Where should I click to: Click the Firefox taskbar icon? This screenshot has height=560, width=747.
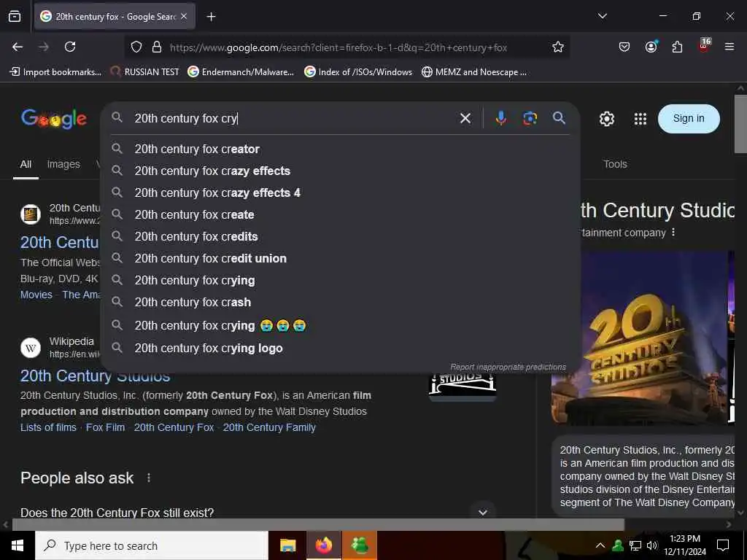coord(323,545)
